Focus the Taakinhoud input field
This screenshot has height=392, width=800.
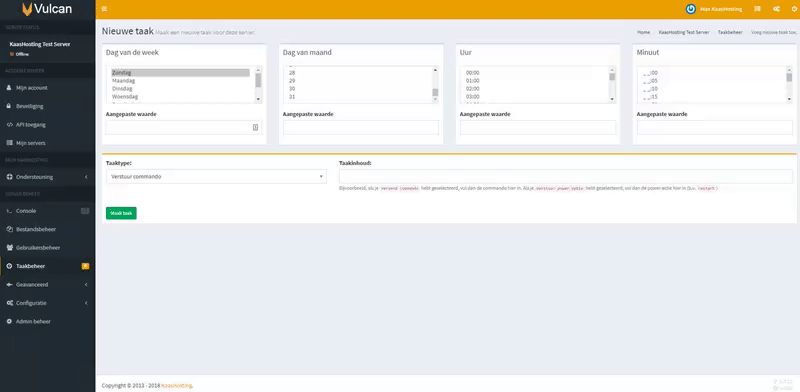(x=566, y=177)
